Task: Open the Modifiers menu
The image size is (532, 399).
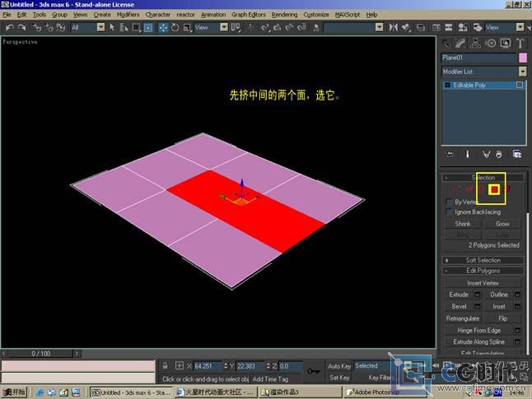Action: tap(128, 15)
